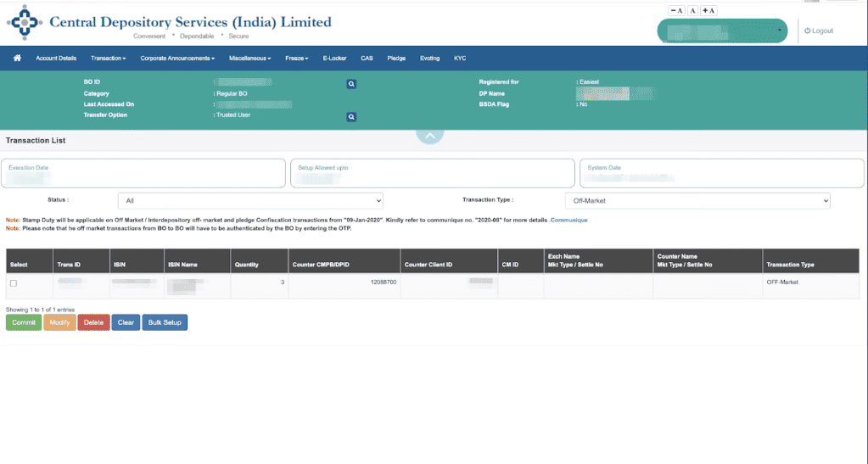
Task: Open the Status dropdown
Action: point(250,201)
